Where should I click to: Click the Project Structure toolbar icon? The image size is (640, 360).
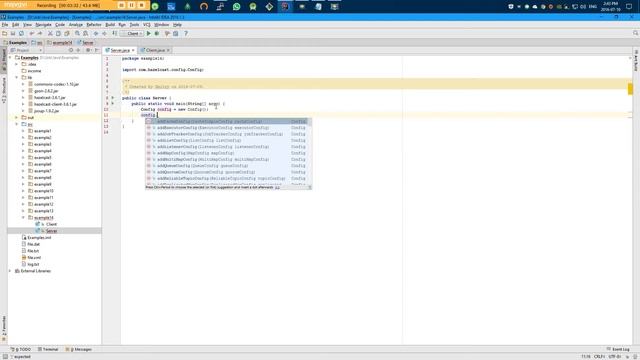pos(176,33)
